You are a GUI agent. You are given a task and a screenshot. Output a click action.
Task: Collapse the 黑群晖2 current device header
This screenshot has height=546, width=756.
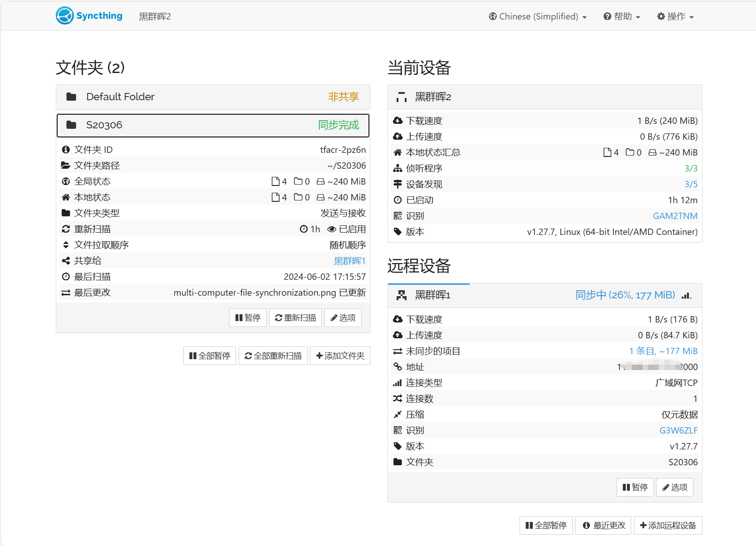pos(545,97)
